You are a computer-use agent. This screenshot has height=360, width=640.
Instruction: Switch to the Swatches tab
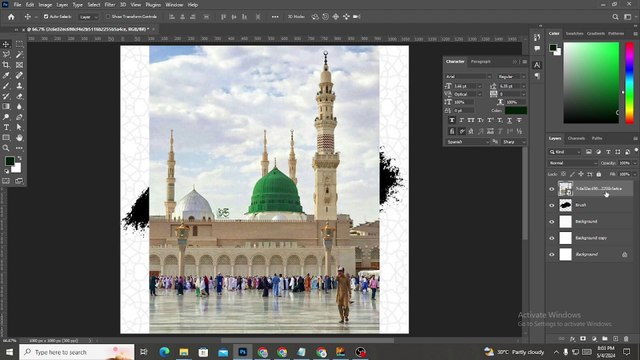(x=574, y=33)
